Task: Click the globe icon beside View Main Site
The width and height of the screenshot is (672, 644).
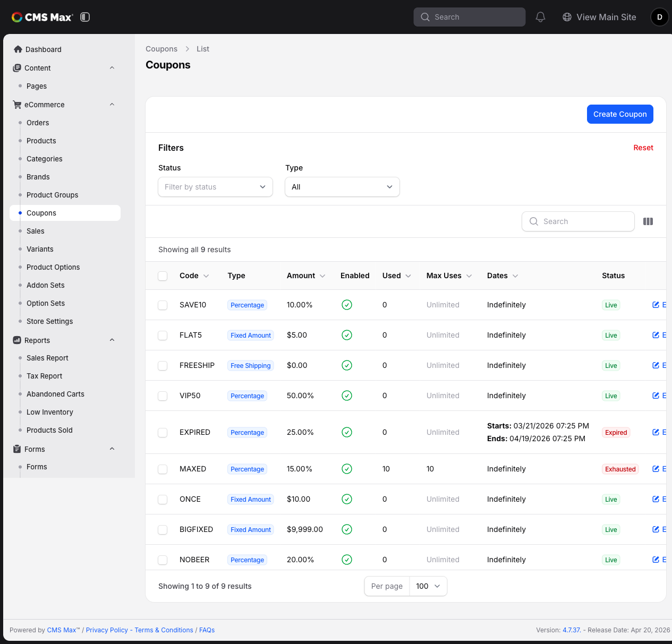Action: pyautogui.click(x=567, y=17)
